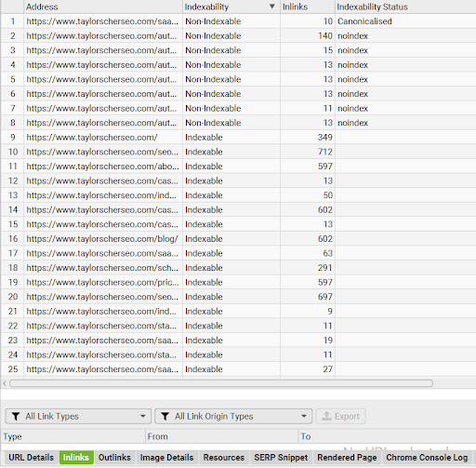476x468 pixels.
Task: Click the noindex status in row 3
Action: click(x=352, y=50)
